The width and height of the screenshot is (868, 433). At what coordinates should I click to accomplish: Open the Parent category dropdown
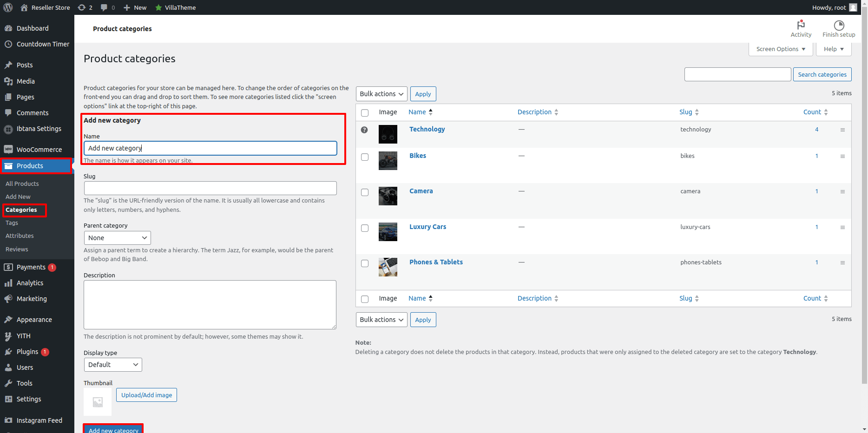(x=117, y=238)
